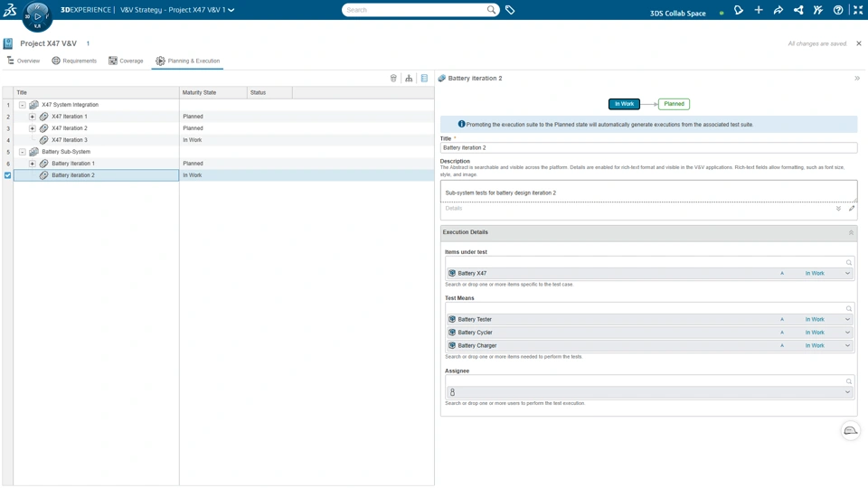This screenshot has width=868, height=488.
Task: Open Battery X47 row dropdown
Action: coord(847,273)
